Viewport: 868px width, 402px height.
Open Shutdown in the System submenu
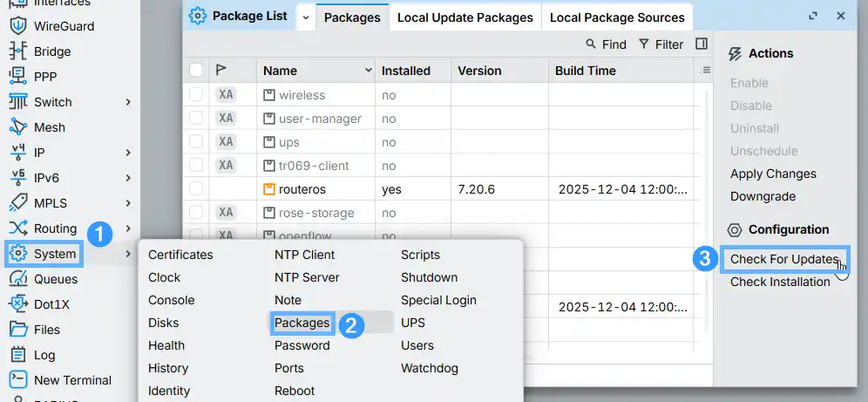pyautogui.click(x=429, y=277)
